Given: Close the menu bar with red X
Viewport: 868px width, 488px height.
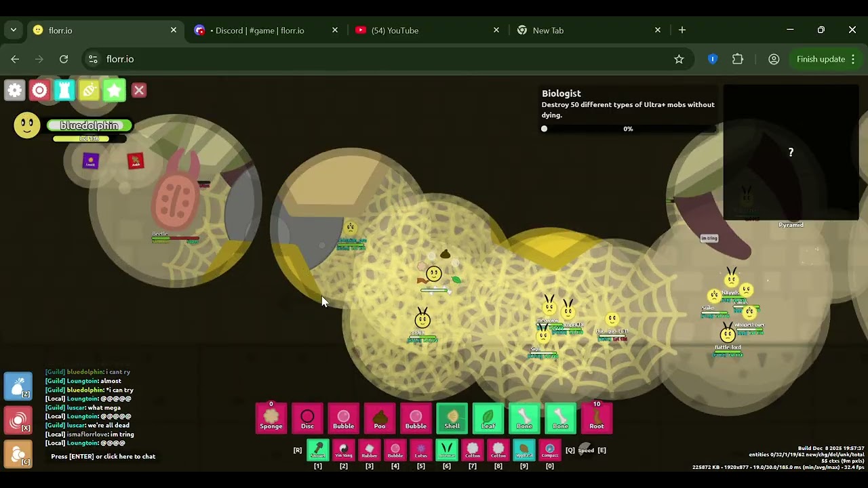Looking at the screenshot, I should click(139, 90).
